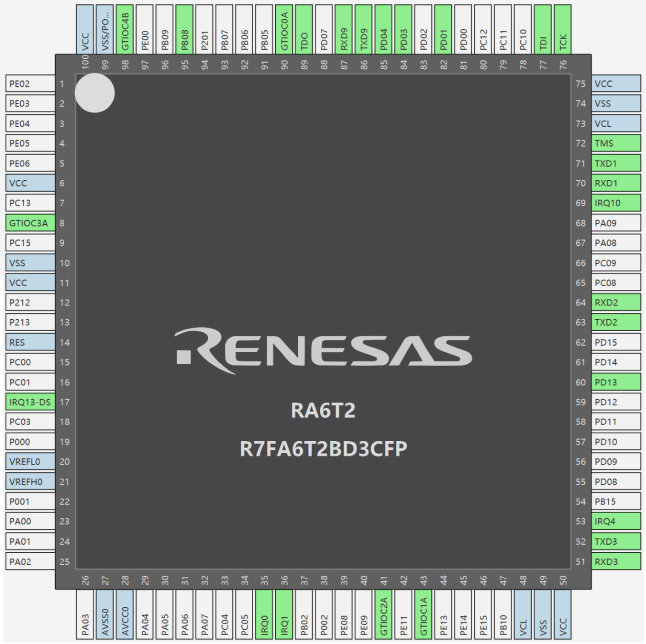Select the PD03 pin 84
This screenshot has height=644, width=646.
403,29
